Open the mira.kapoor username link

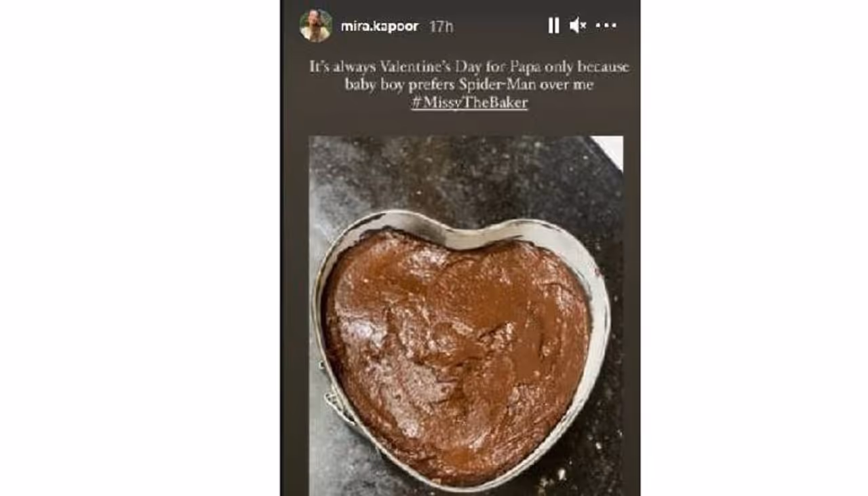click(379, 26)
